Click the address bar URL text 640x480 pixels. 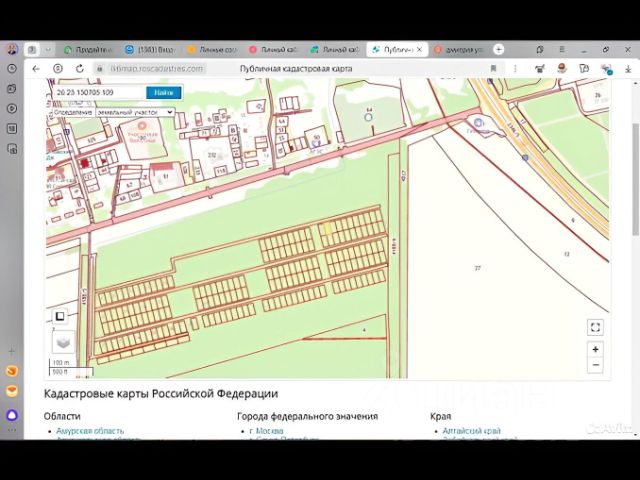[157, 69]
